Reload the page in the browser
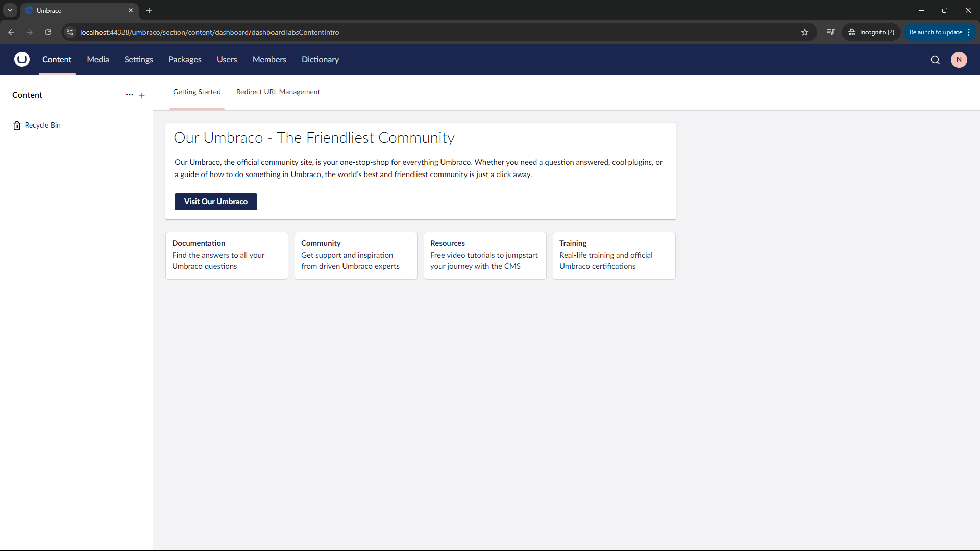 pyautogui.click(x=48, y=32)
